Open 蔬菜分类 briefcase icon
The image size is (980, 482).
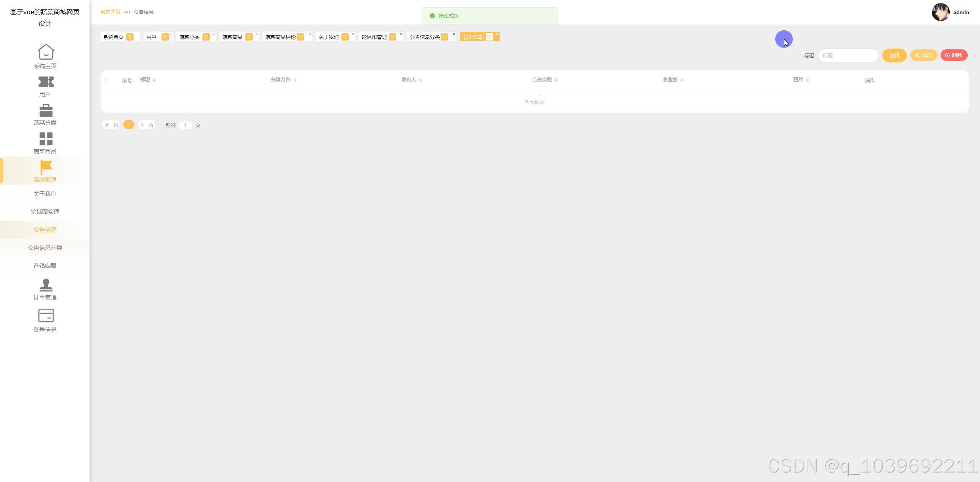coord(46,111)
